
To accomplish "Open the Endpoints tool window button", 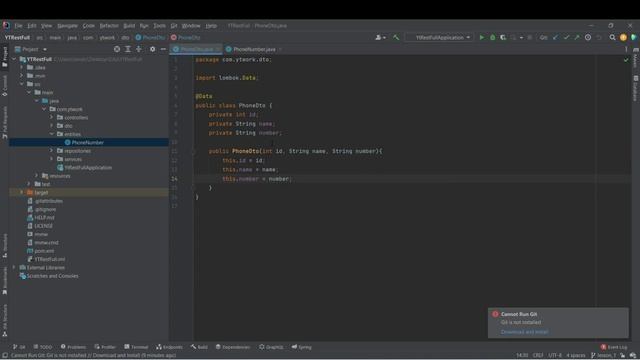I will (x=169, y=347).
